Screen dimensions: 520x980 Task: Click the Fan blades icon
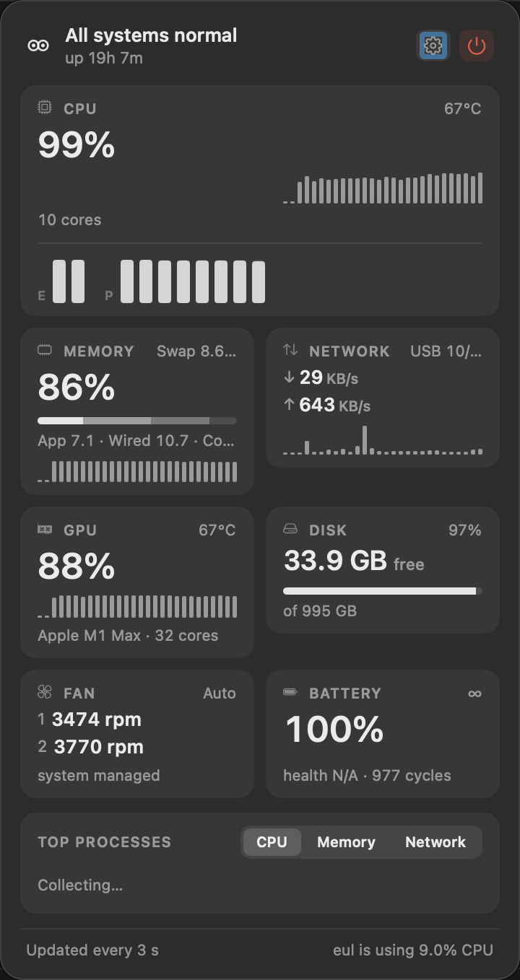click(45, 693)
